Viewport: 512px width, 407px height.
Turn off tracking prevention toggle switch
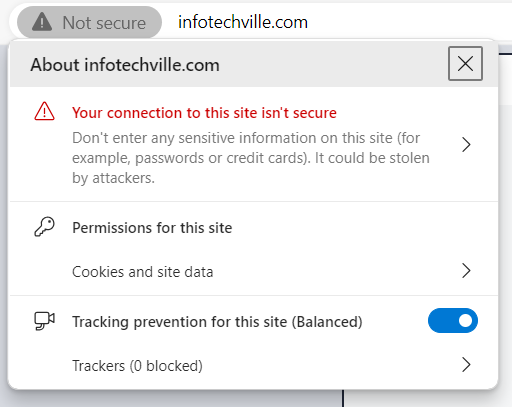(453, 321)
